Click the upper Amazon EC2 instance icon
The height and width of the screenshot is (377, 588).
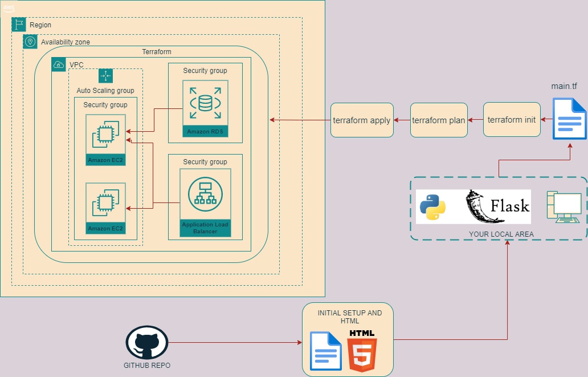point(106,140)
